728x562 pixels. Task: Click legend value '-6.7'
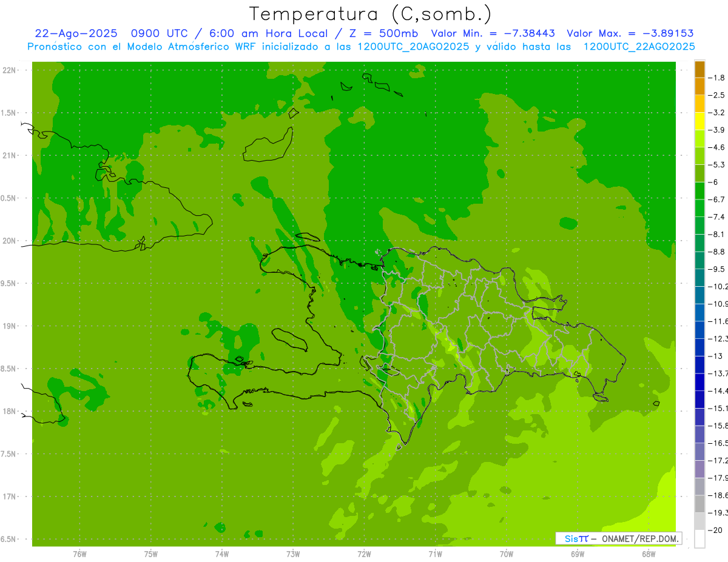(x=716, y=199)
